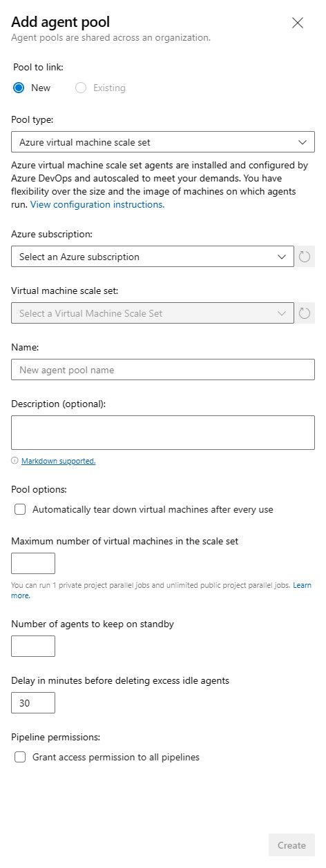Close the Add agent pool panel
Image resolution: width=326 pixels, height=868 pixels.
pyautogui.click(x=298, y=23)
